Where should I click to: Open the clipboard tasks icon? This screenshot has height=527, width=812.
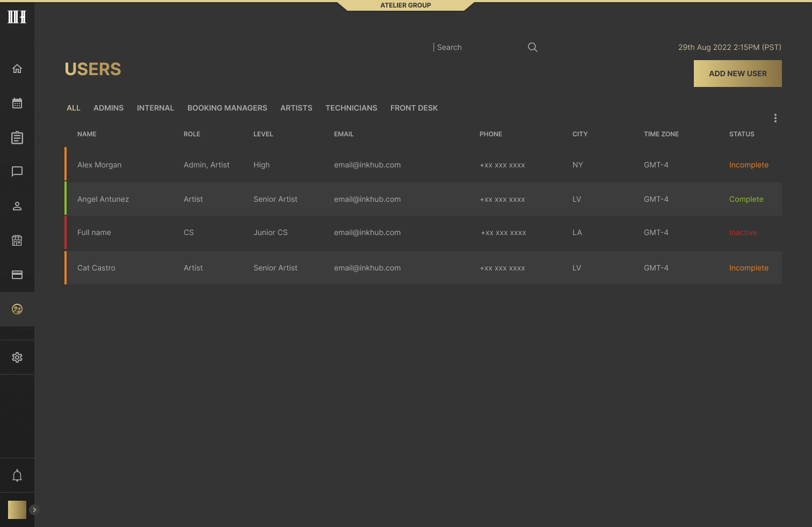click(x=17, y=137)
